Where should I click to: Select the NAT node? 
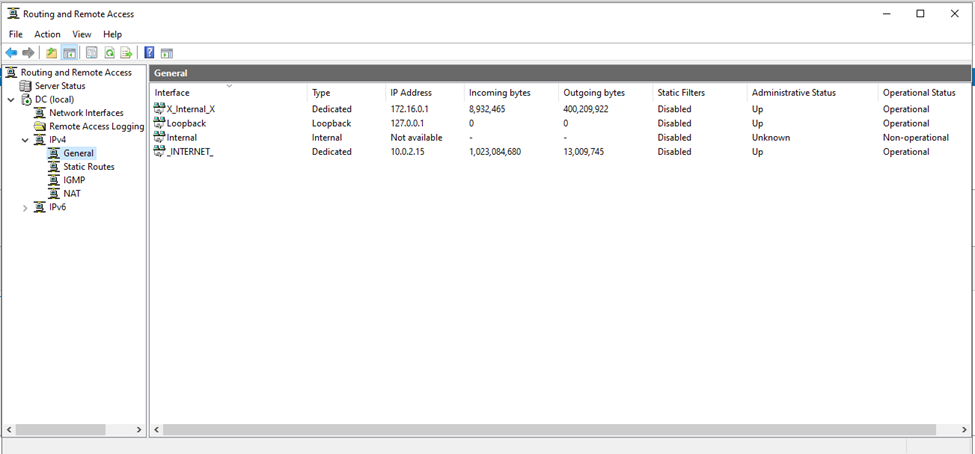72,193
